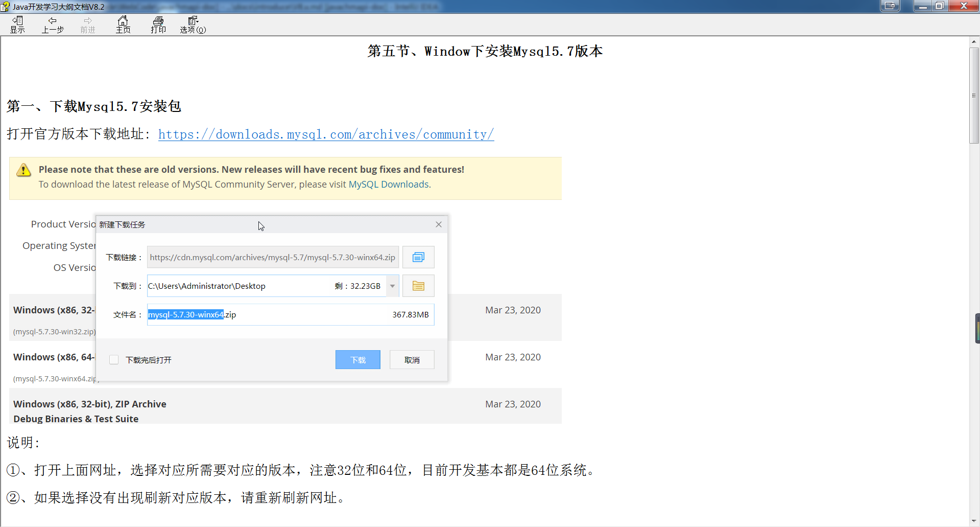Click the warning triangle icon in notice
The height and width of the screenshot is (527, 980).
23,170
